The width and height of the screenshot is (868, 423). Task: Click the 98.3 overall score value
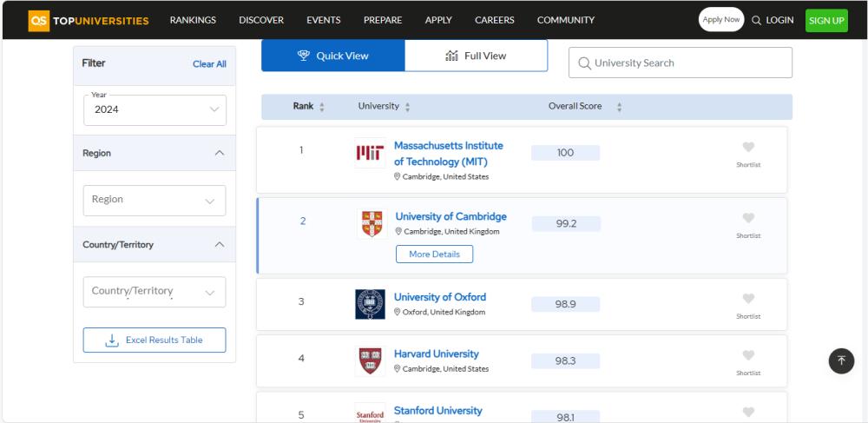pos(565,361)
